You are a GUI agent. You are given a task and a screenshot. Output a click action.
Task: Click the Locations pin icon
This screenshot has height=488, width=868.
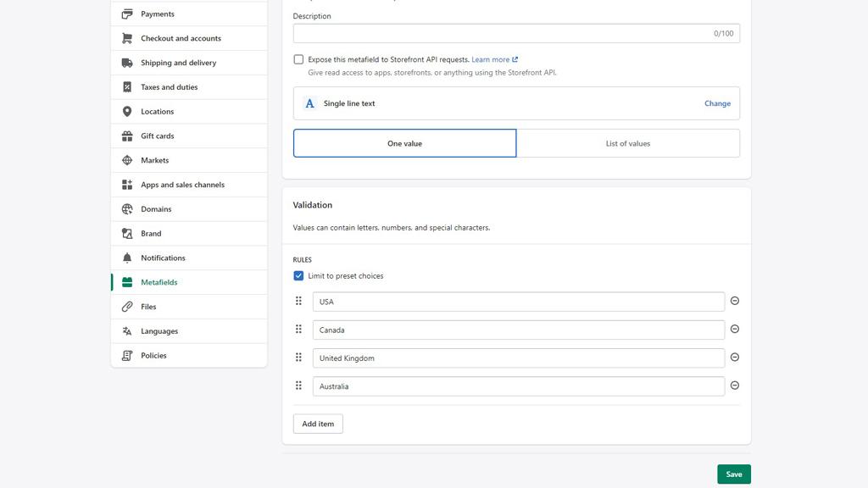[x=127, y=112]
